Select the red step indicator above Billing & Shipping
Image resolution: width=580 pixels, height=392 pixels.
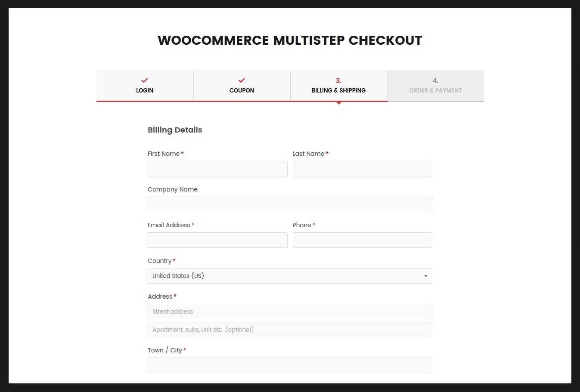click(338, 80)
